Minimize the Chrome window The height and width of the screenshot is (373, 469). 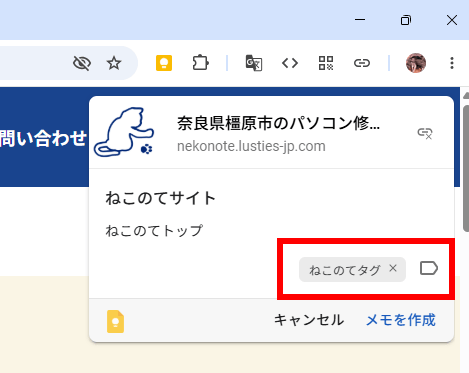pos(360,20)
